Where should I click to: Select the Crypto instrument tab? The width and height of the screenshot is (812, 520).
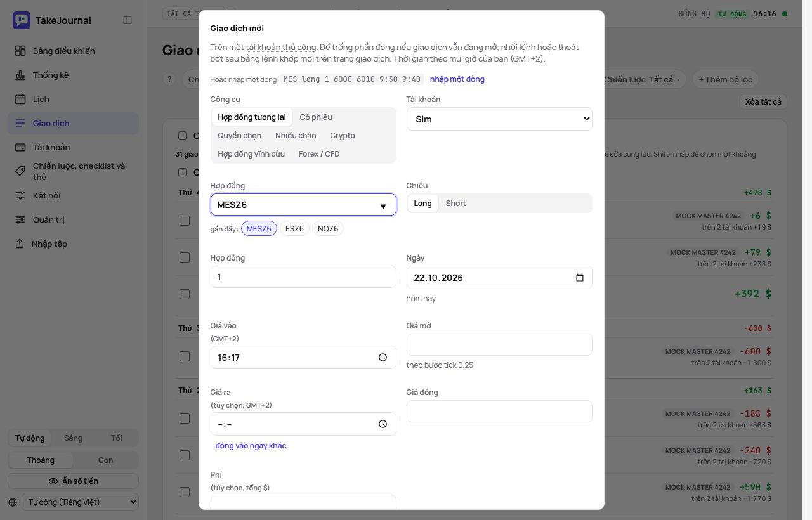pos(343,136)
